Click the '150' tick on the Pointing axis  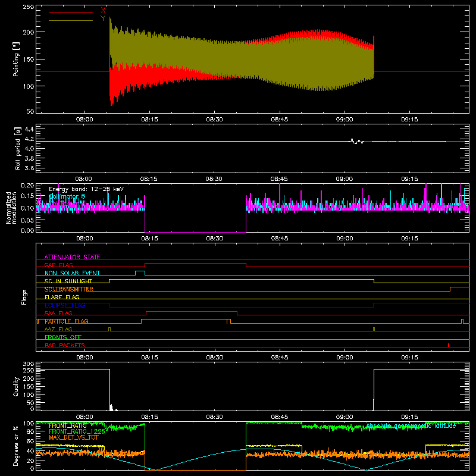[29, 59]
